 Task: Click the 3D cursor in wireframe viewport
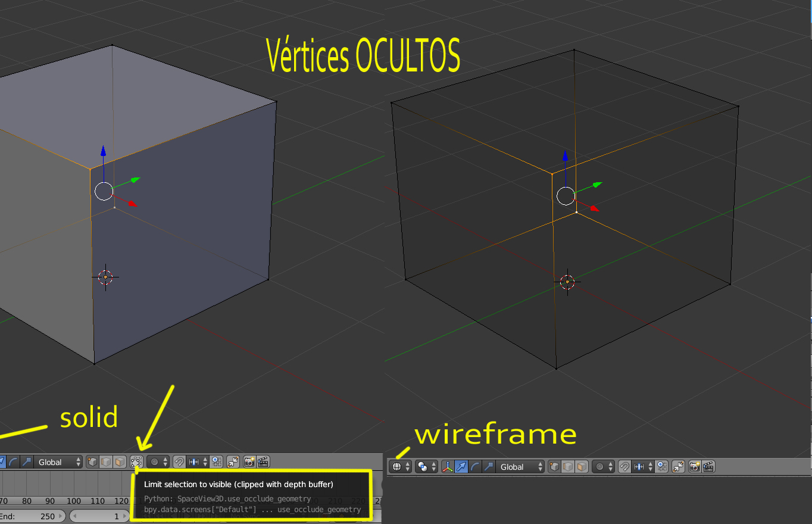pos(567,282)
